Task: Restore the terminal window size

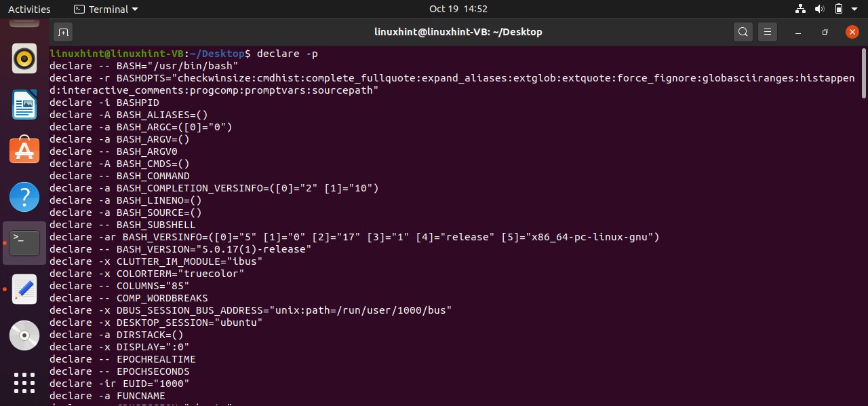Action: tap(825, 32)
